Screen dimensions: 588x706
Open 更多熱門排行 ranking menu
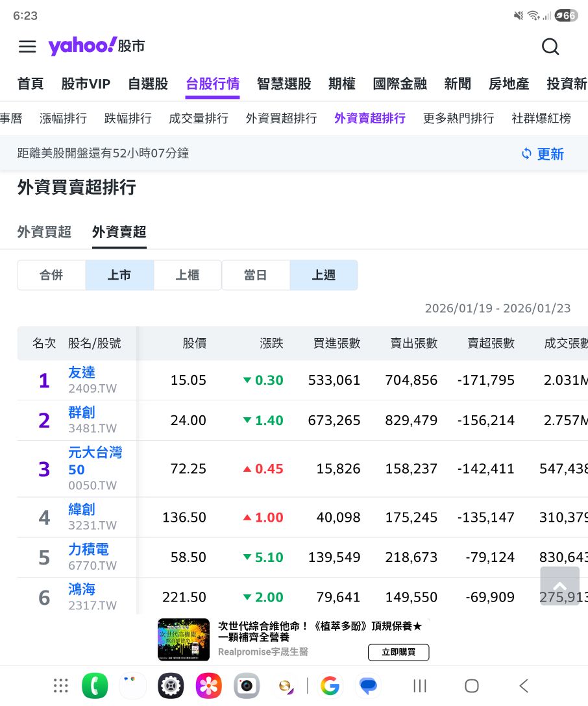(x=458, y=119)
